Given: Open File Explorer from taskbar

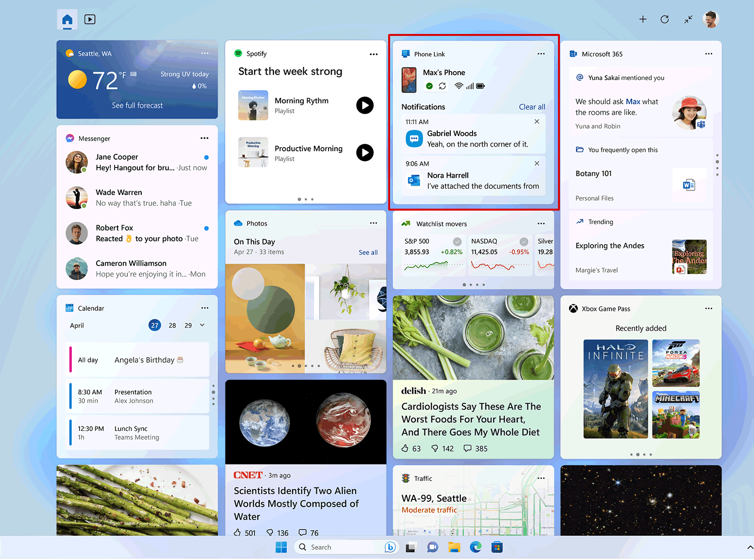Looking at the screenshot, I should click(x=454, y=547).
